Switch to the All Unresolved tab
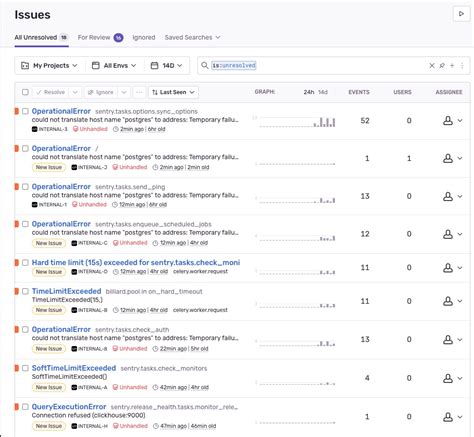 click(x=41, y=38)
